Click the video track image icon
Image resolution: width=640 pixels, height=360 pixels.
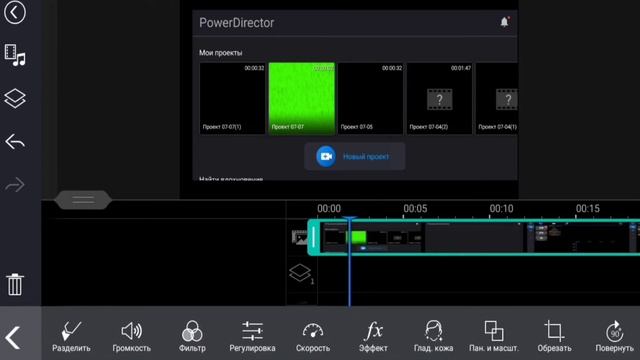[x=300, y=237]
